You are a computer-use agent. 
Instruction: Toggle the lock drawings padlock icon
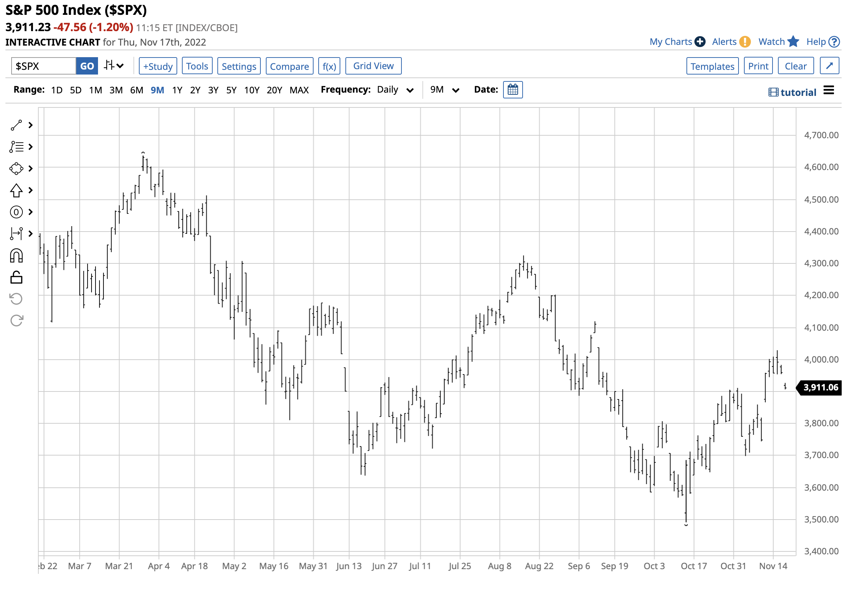point(16,278)
